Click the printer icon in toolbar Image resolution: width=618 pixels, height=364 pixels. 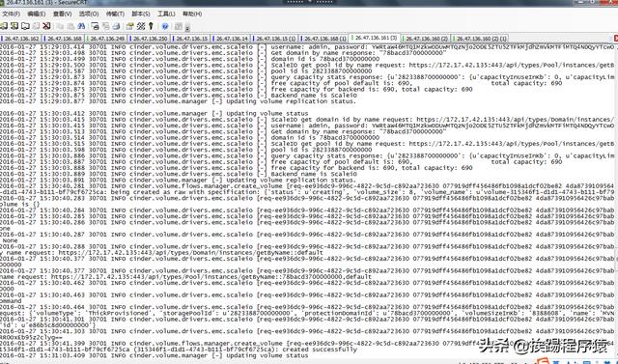pos(116,26)
